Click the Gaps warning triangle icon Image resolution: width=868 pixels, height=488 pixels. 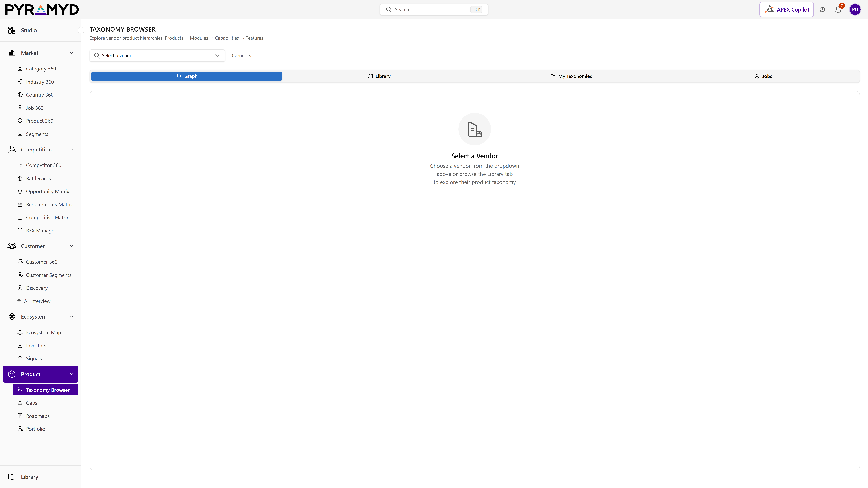tap(20, 403)
